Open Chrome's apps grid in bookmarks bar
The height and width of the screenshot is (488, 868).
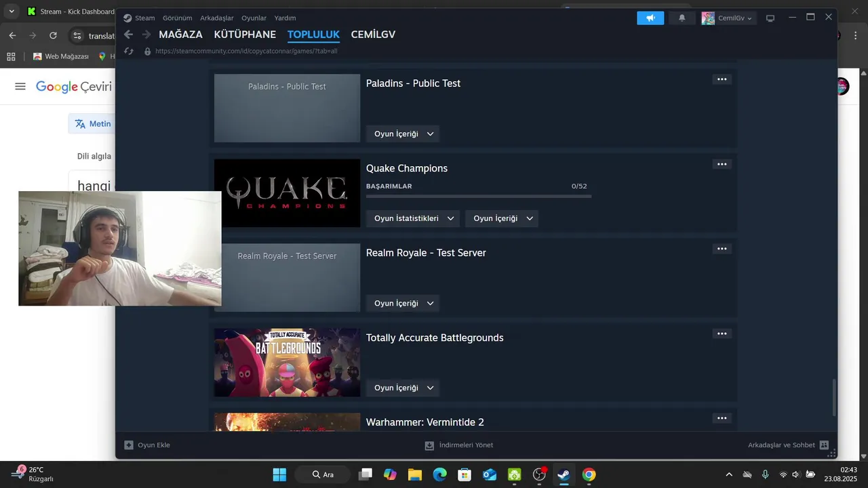click(x=11, y=56)
